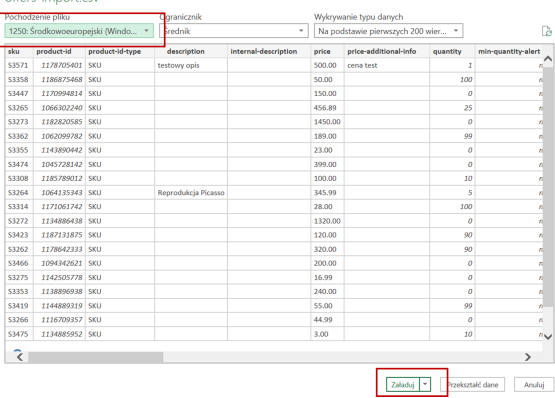The height and width of the screenshot is (398, 555).
Task: Click the scroll right arrow of table
Action: coord(528,357)
